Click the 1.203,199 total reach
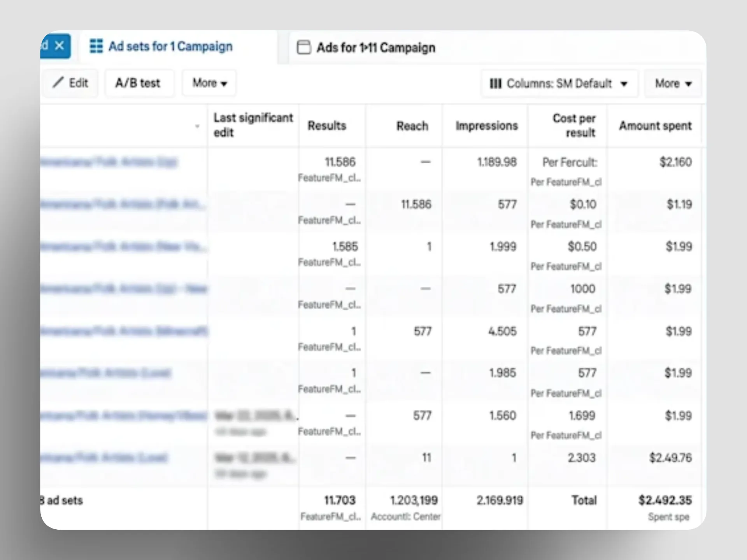This screenshot has height=560, width=747. pyautogui.click(x=414, y=500)
